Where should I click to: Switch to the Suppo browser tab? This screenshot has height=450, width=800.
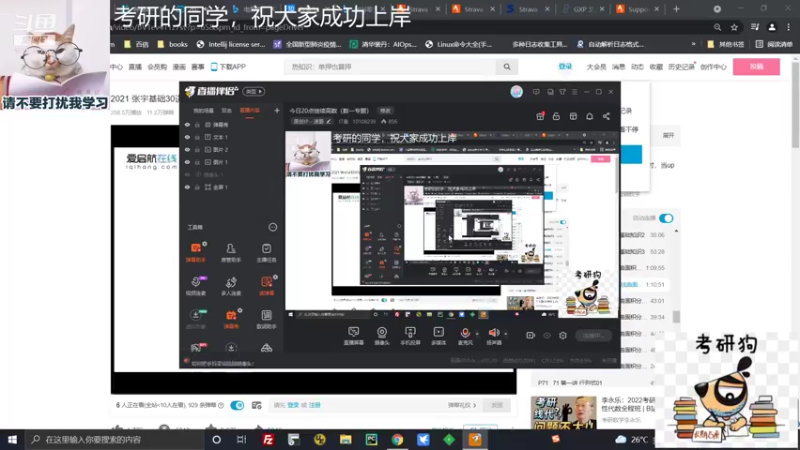[x=638, y=9]
